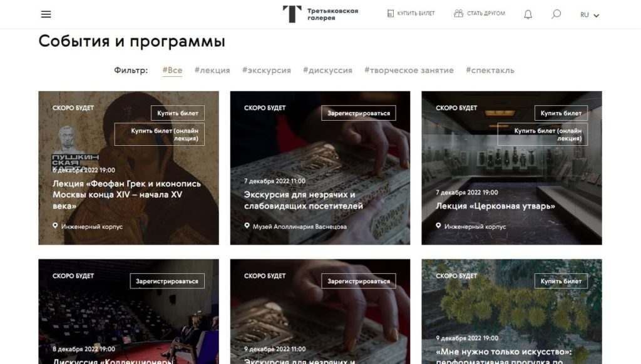Select the #Все filter

click(173, 70)
